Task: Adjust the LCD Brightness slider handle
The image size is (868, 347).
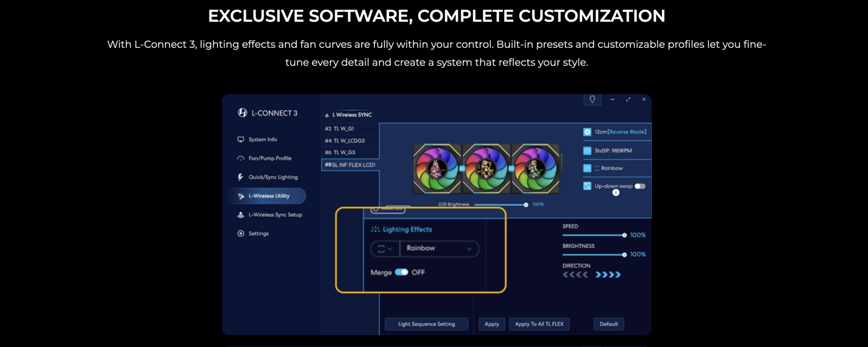Action: tap(526, 205)
